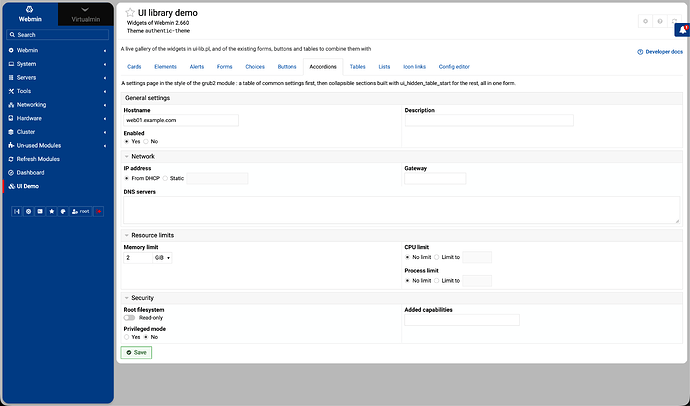This screenshot has height=406, width=690.
Task: Open the root user button
Action: click(x=81, y=212)
